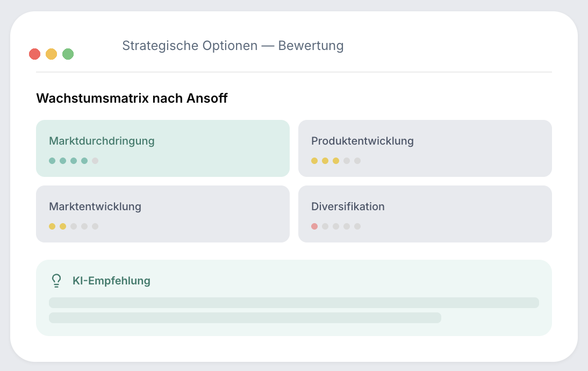This screenshot has height=371, width=588.
Task: Click third yellow dot under Produktentwicklung
Action: pos(336,161)
